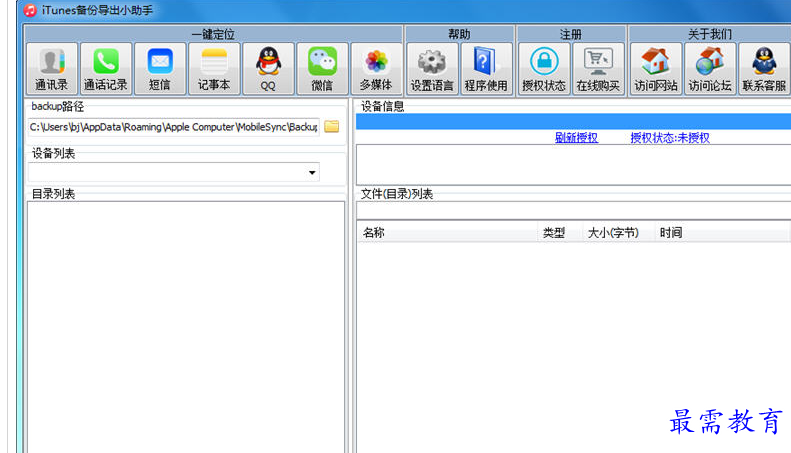Click the 授权状态:未授权 link
791x453 pixels.
(670, 138)
